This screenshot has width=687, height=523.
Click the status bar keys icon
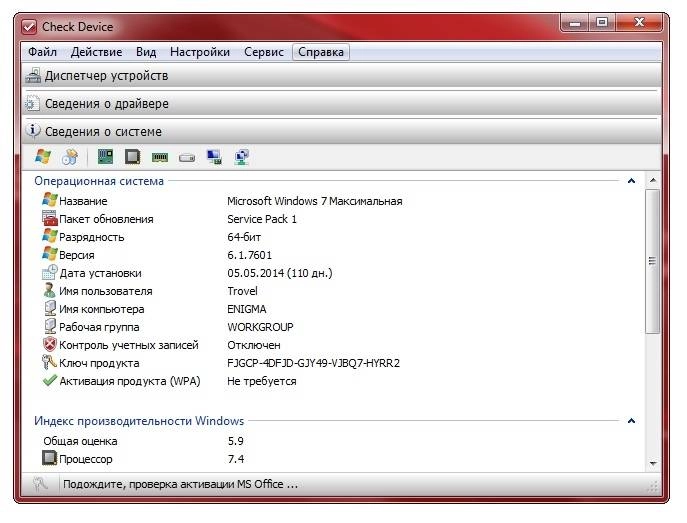40,484
